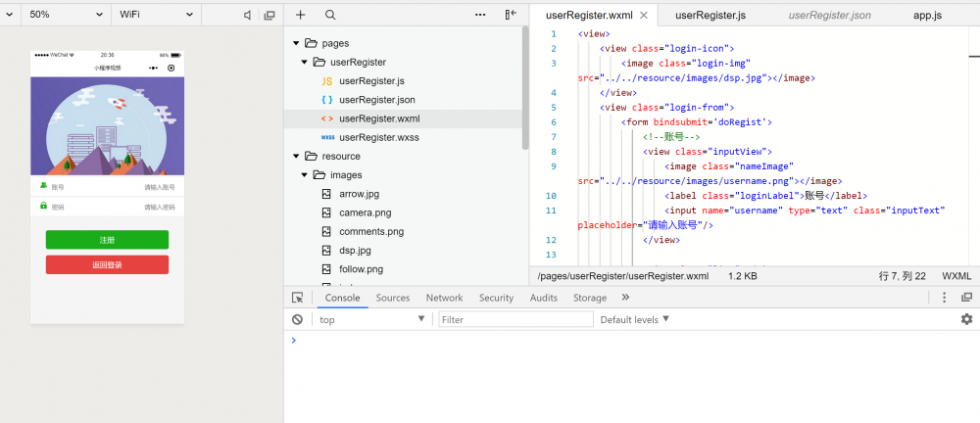Image resolution: width=980 pixels, height=423 pixels.
Task: Switch to the userRegister.js editor tab
Action: (710, 15)
